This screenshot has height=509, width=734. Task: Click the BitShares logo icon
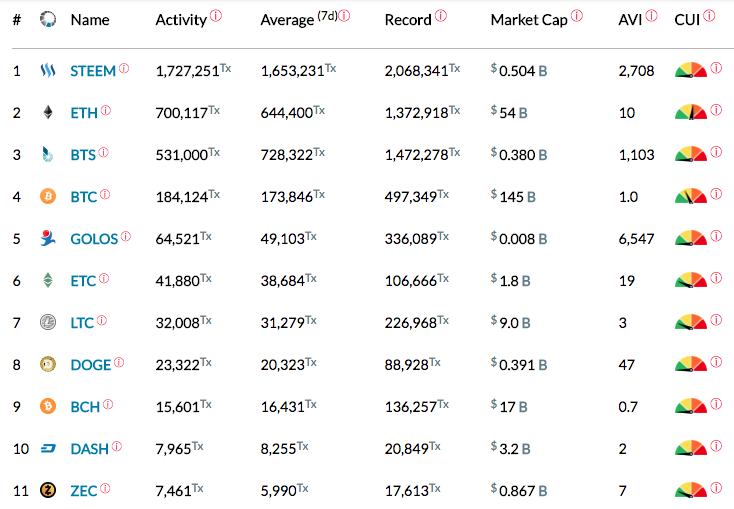point(47,154)
